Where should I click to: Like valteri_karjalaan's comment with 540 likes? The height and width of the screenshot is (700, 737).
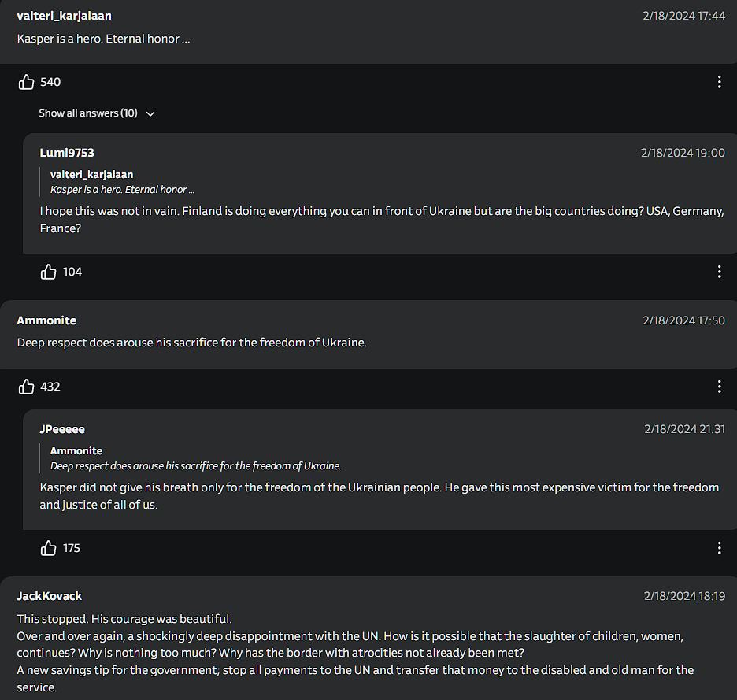click(x=26, y=82)
